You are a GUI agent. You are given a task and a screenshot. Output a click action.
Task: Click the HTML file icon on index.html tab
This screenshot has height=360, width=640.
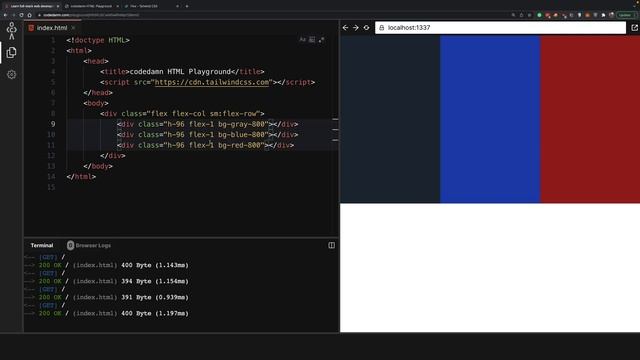(31, 28)
